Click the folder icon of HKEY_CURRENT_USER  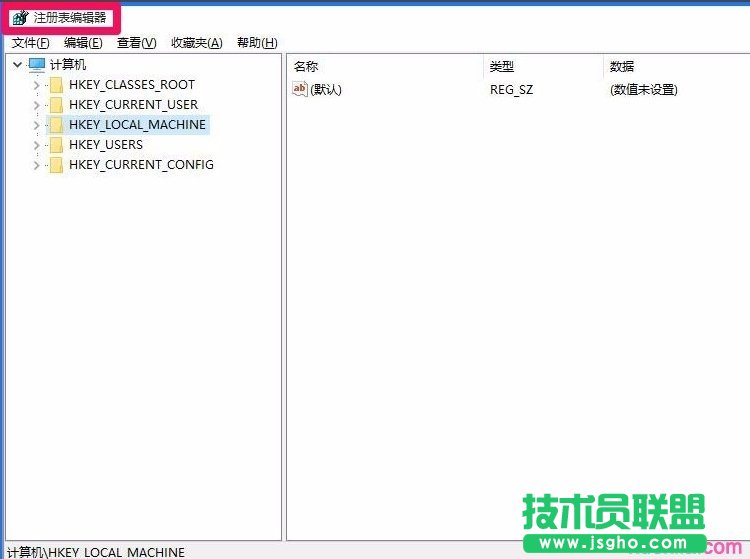[57, 105]
